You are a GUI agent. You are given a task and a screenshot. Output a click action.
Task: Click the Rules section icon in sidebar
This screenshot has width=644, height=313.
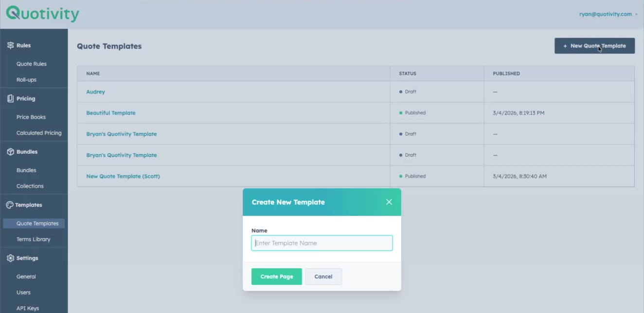(10, 45)
